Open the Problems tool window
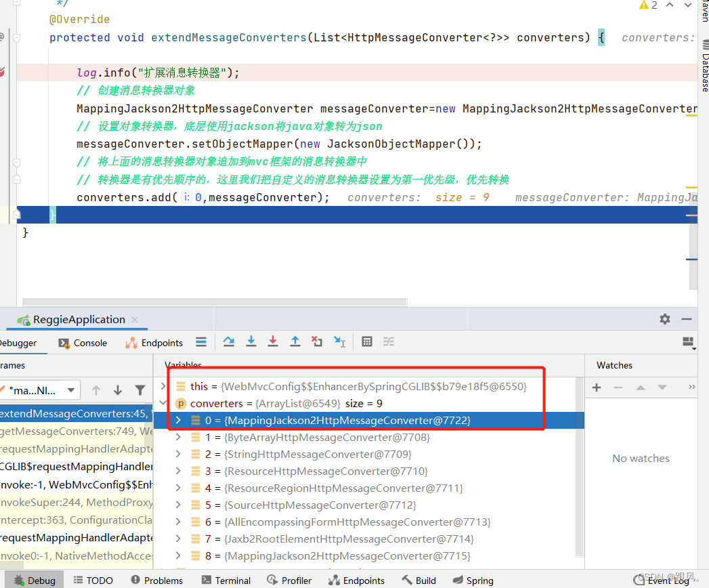Image resolution: width=709 pixels, height=588 pixels. coord(157,580)
